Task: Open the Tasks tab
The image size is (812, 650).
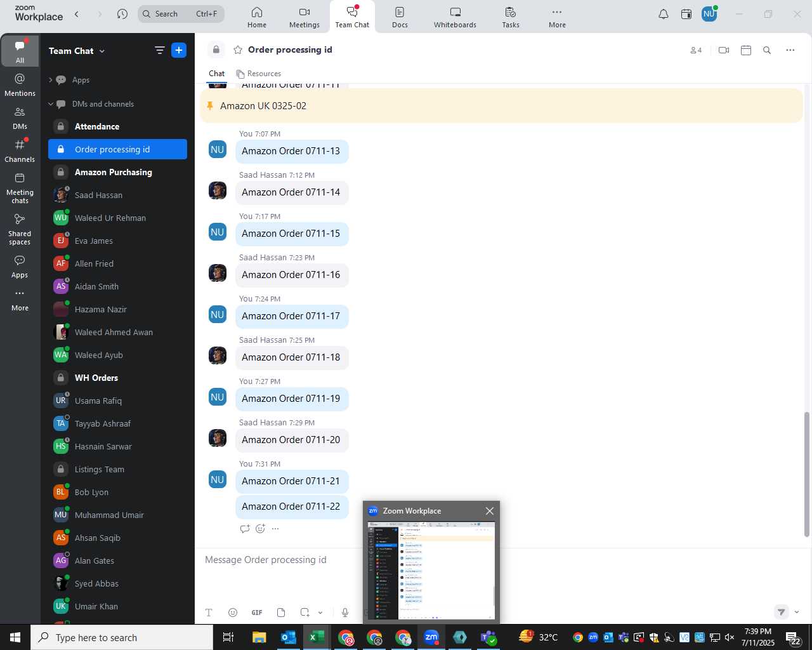Action: [x=511, y=17]
